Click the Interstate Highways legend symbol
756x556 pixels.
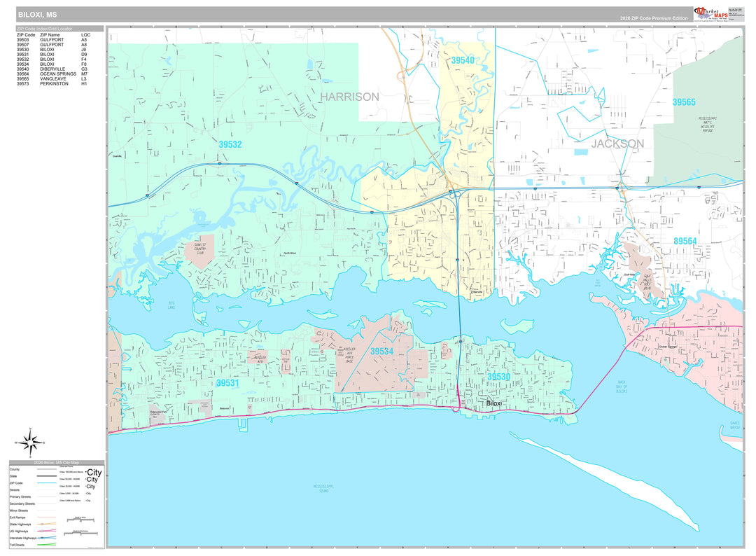(x=47, y=538)
